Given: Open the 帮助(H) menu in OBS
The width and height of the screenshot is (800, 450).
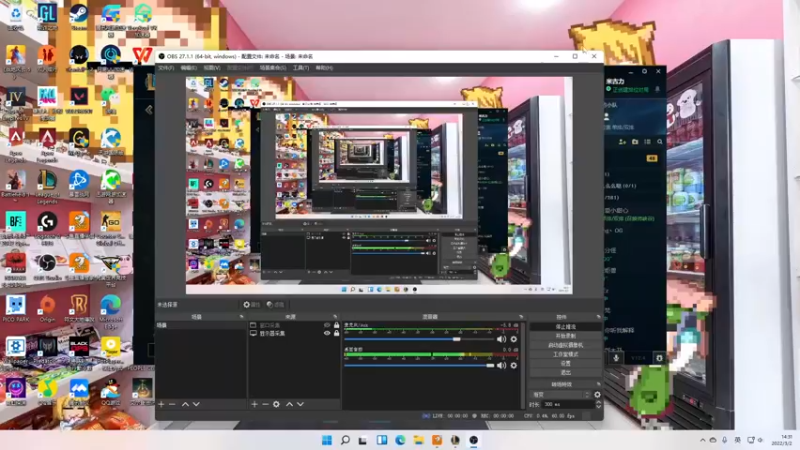Looking at the screenshot, I should 324,68.
